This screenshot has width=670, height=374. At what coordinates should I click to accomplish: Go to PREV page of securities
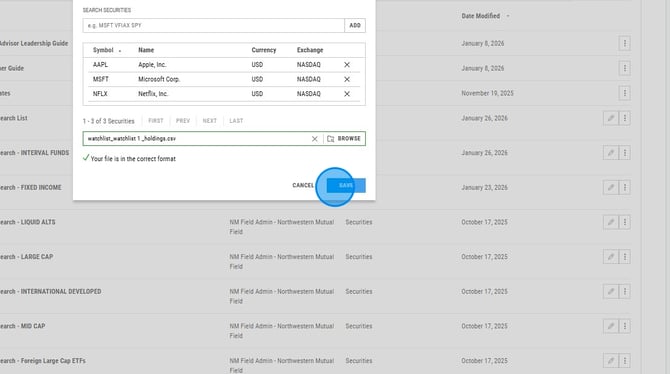click(183, 121)
